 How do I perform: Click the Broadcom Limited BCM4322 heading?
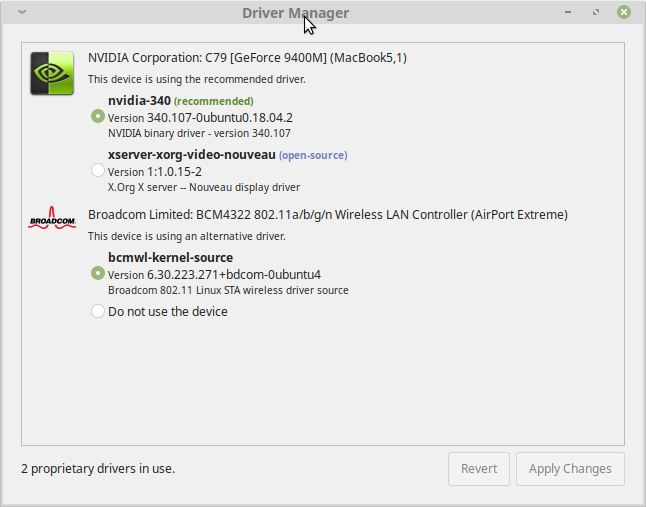[x=328, y=215]
